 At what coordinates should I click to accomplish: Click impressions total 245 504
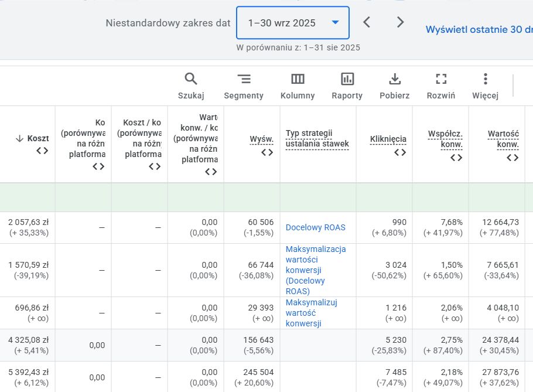click(x=258, y=372)
